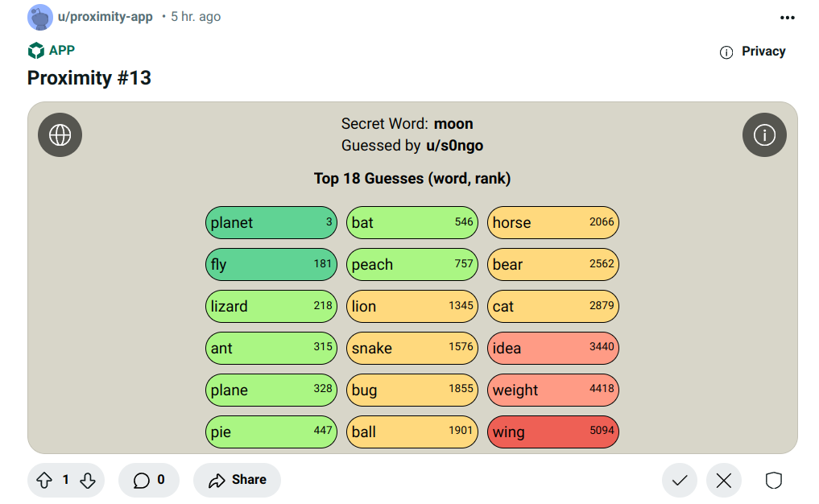The image size is (819, 504).
Task: Downvote the Proximity #13 post
Action: click(x=88, y=481)
